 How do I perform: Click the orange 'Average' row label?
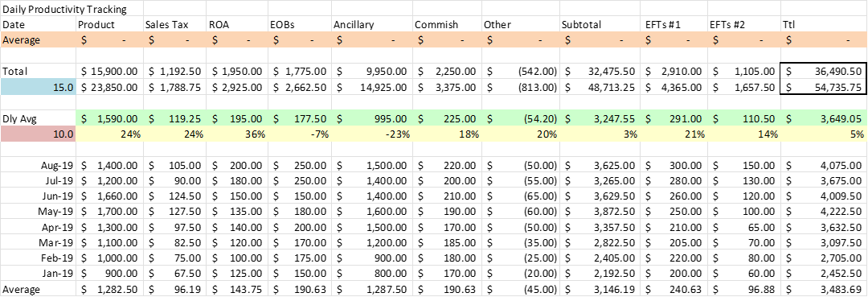tap(39, 40)
